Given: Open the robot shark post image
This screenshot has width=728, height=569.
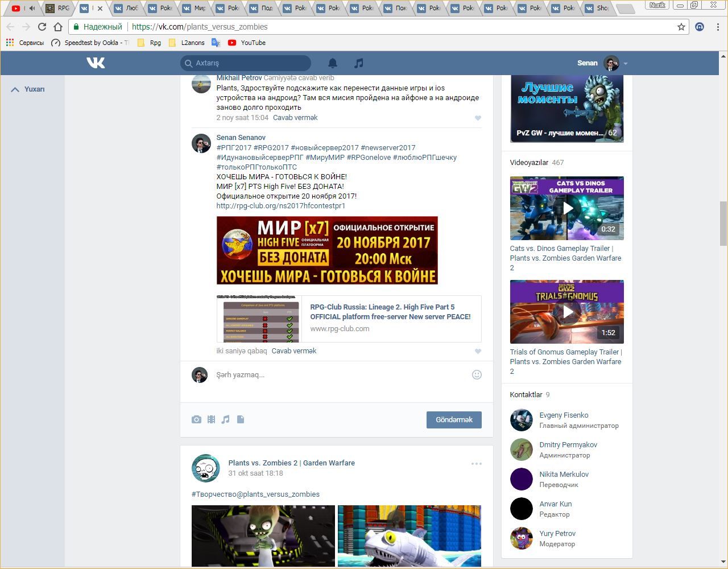Looking at the screenshot, I should (409, 536).
